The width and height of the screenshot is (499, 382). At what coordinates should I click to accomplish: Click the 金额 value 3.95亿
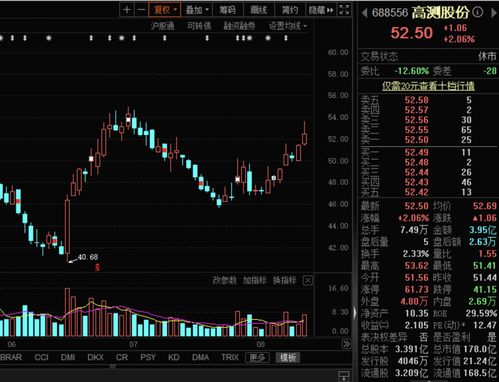click(483, 230)
